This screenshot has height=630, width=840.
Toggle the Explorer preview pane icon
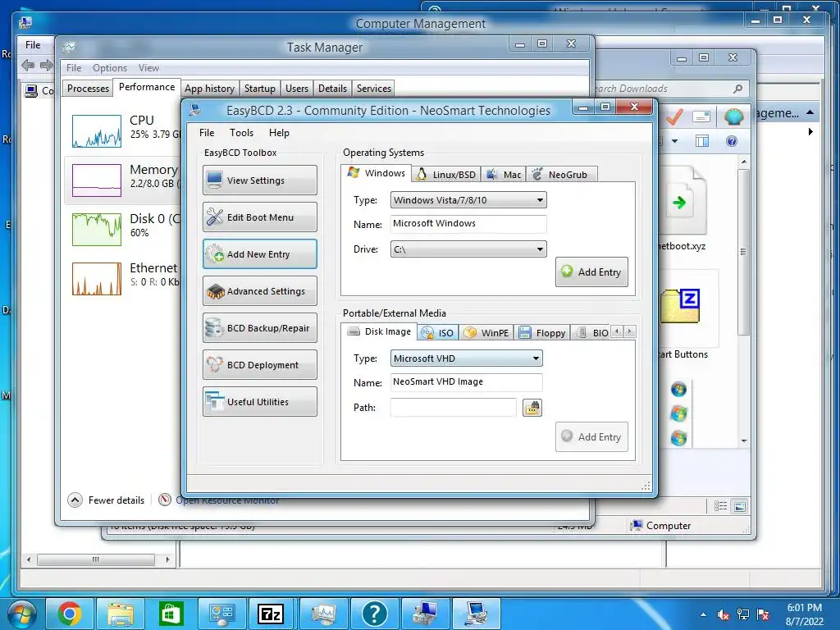pyautogui.click(x=702, y=141)
